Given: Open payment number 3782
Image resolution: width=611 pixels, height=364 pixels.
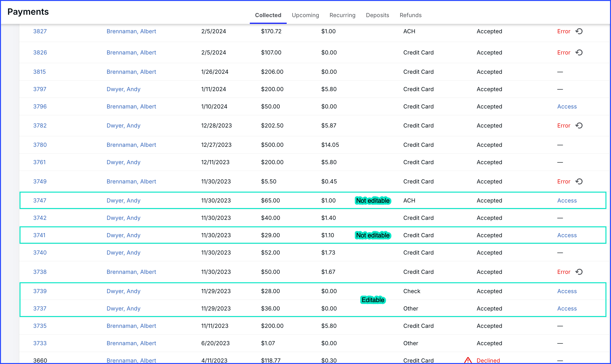Looking at the screenshot, I should click(x=40, y=126).
